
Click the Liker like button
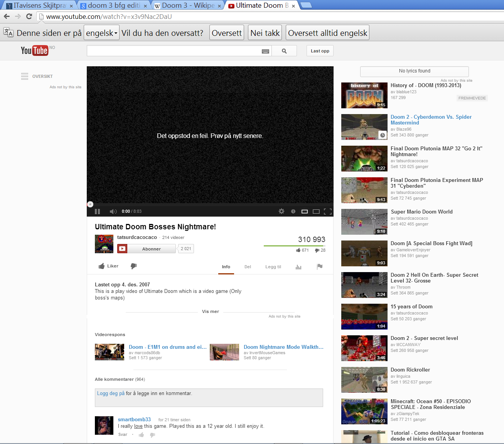pyautogui.click(x=108, y=266)
